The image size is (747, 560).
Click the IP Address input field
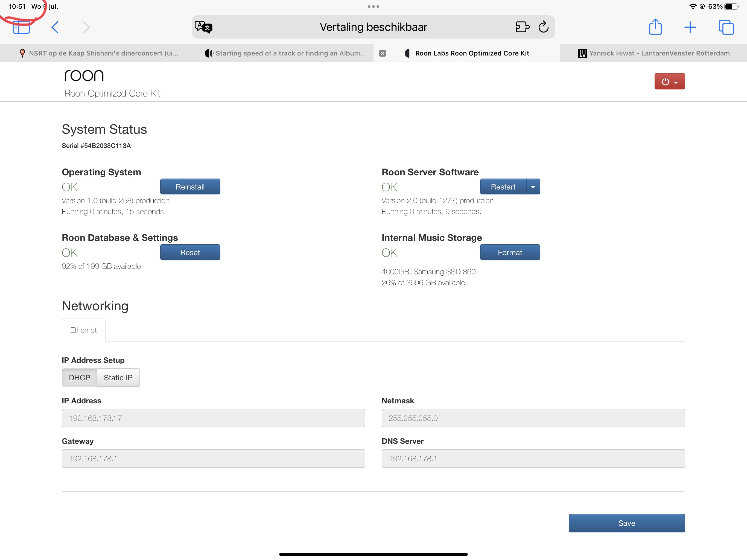pyautogui.click(x=213, y=418)
